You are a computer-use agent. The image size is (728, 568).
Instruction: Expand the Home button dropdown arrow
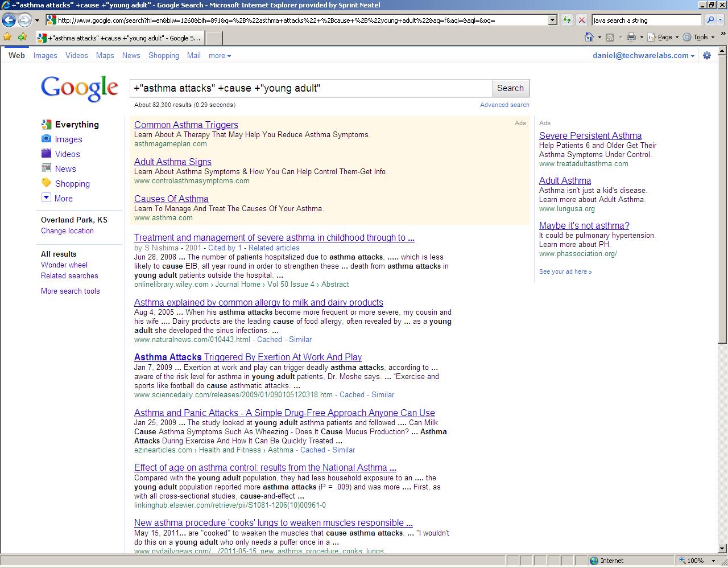tap(599, 38)
